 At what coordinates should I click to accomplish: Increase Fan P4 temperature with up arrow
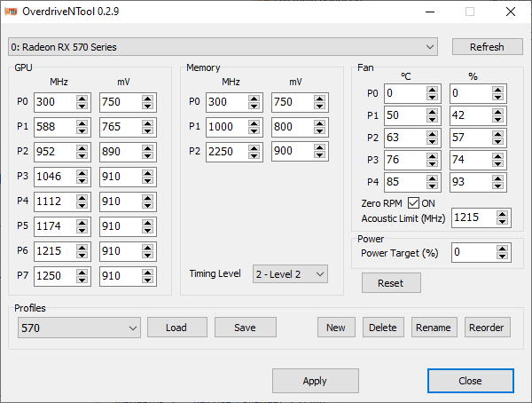tap(433, 178)
